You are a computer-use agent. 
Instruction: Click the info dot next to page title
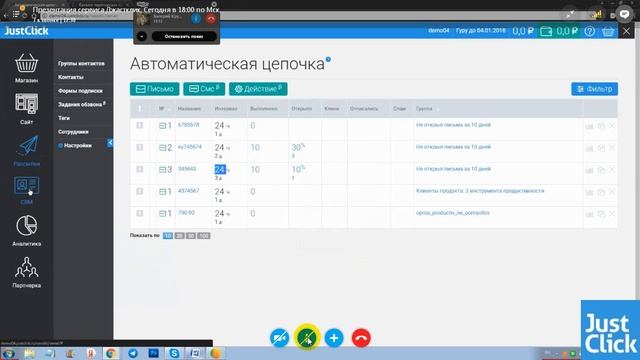328,60
